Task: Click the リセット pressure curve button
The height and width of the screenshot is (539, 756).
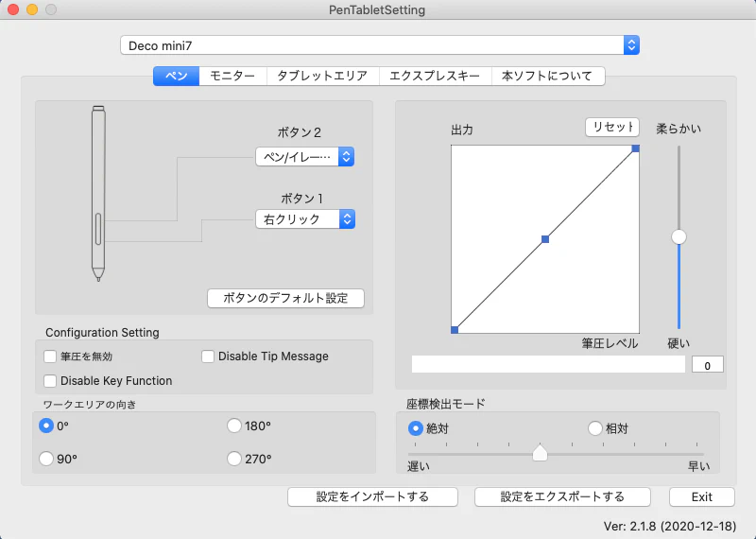Action: [x=612, y=127]
